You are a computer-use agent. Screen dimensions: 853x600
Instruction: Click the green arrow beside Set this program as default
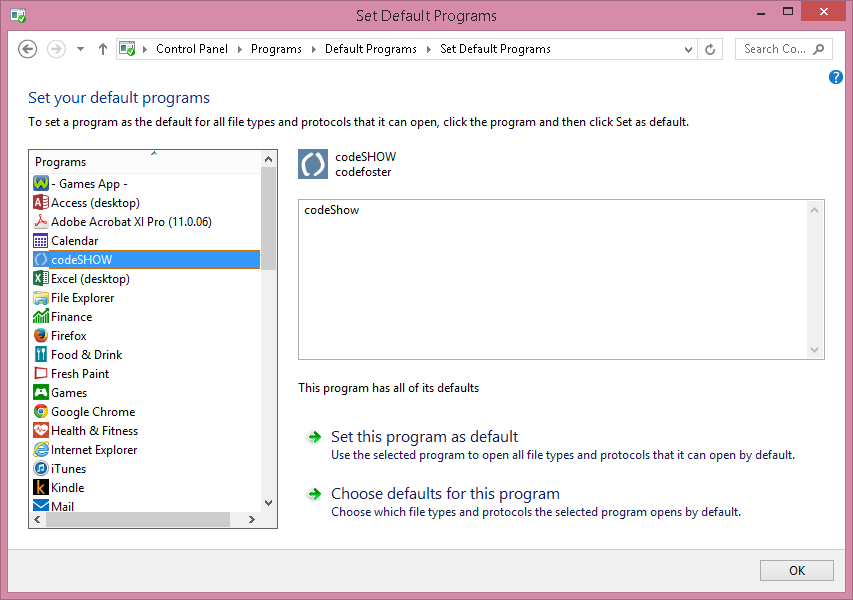coord(314,437)
